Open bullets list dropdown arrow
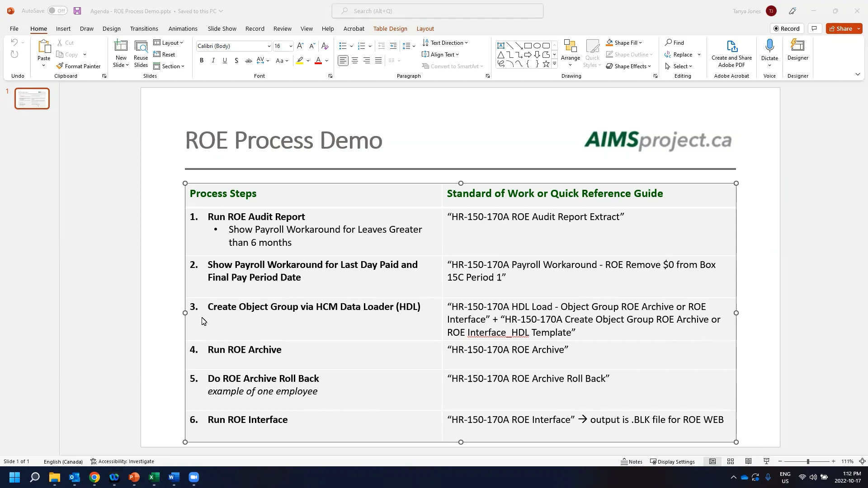The width and height of the screenshot is (868, 488). [x=351, y=46]
